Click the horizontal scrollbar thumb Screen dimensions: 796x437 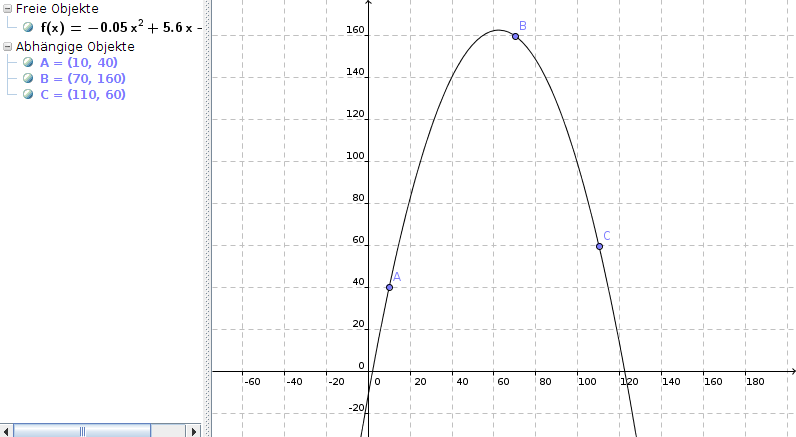click(x=82, y=430)
